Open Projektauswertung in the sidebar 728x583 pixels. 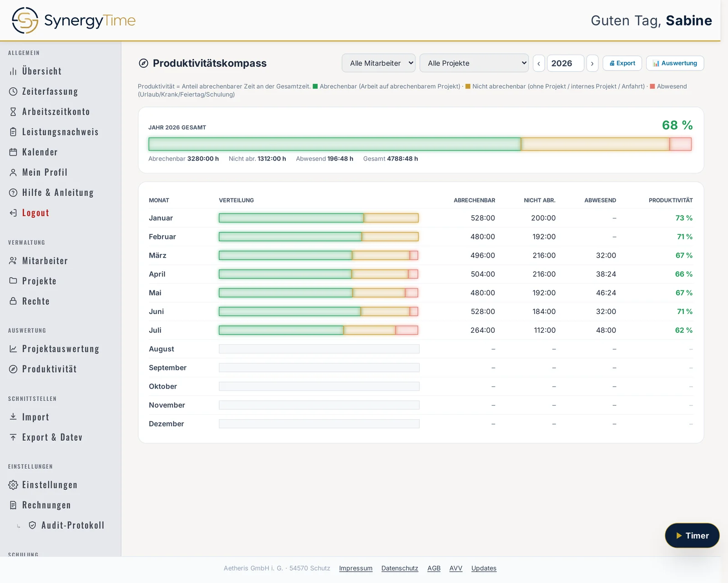[61, 349]
